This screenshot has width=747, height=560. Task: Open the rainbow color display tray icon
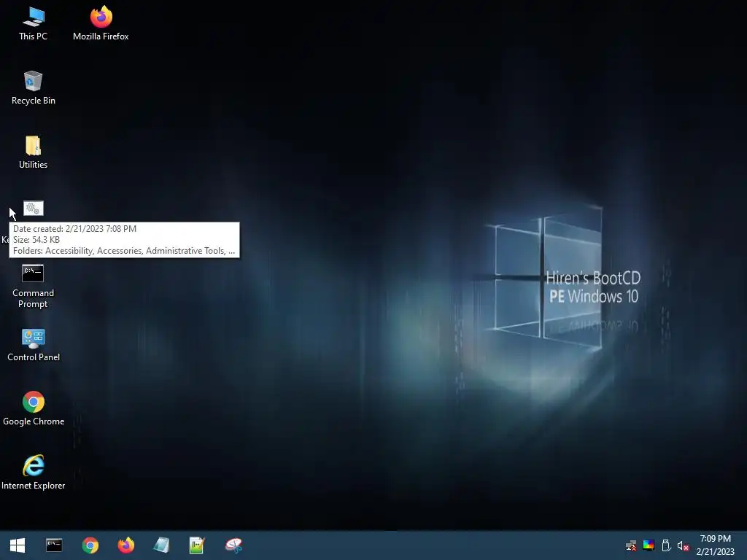[649, 545]
